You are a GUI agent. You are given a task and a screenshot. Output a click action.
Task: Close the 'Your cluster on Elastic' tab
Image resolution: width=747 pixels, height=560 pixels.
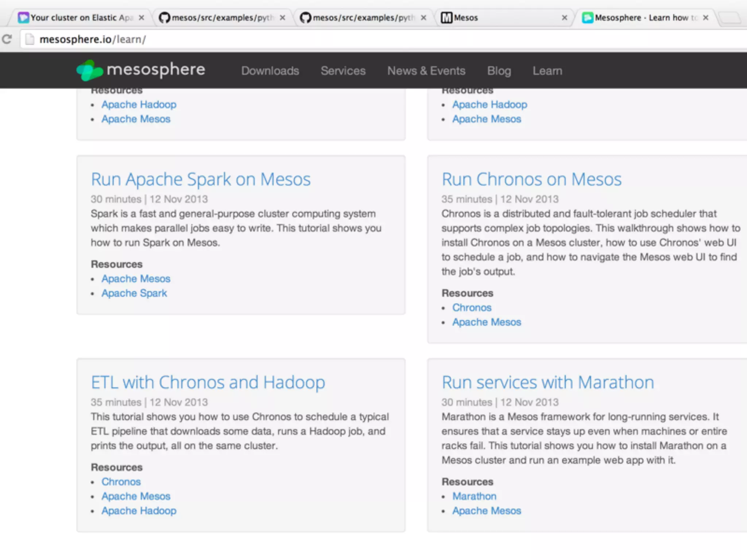(x=142, y=17)
